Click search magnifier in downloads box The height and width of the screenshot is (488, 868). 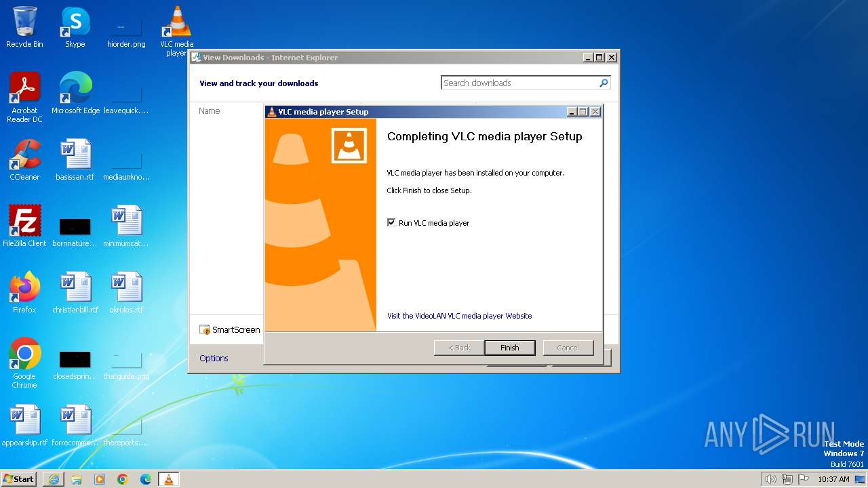604,83
